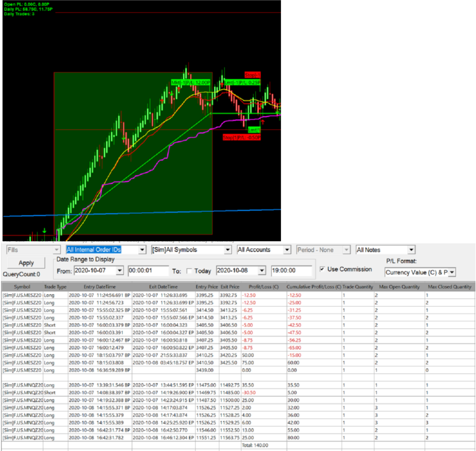Click entry price 11469.75 cell
Image resolution: width=476 pixels, height=451 pixels.
pyautogui.click(x=207, y=393)
